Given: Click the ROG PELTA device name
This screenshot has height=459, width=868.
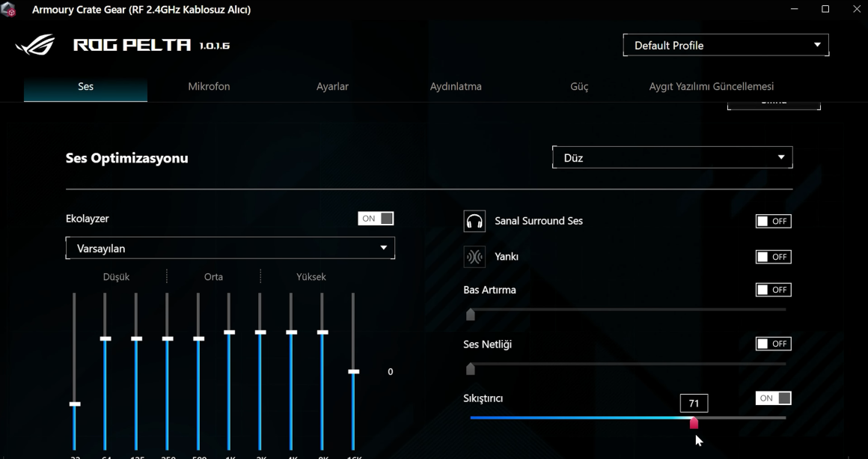Looking at the screenshot, I should [132, 46].
